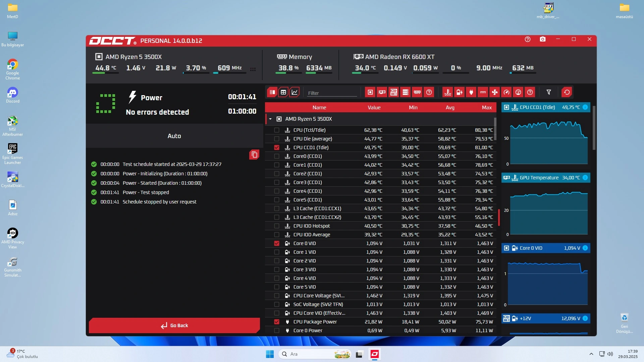Click the sensor table vertical scrollbar
The image size is (644, 362).
click(x=495, y=129)
